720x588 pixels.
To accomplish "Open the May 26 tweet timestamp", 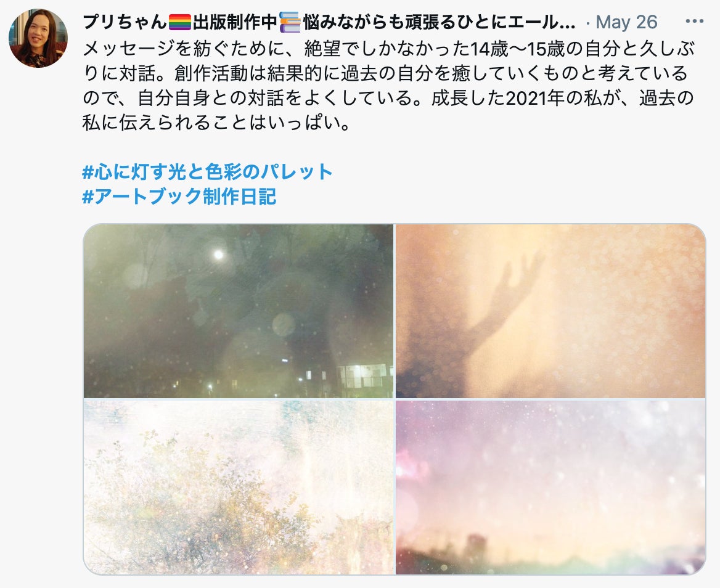I will (x=626, y=22).
